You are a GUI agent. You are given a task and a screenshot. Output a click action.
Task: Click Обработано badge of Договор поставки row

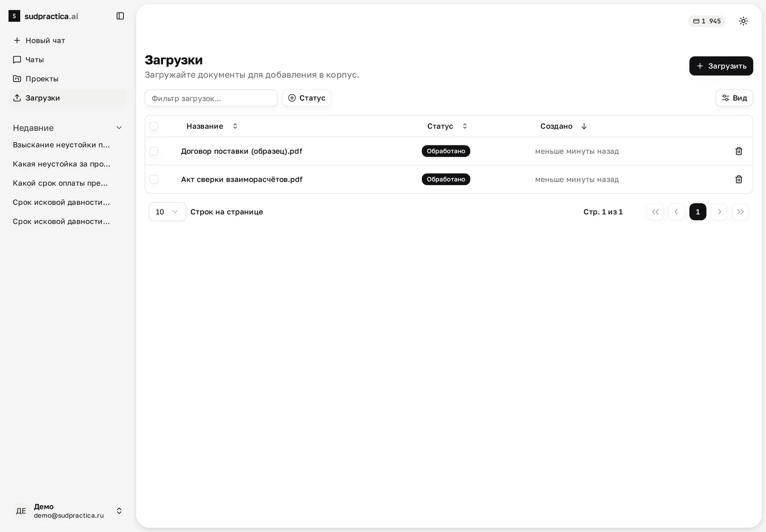click(446, 151)
